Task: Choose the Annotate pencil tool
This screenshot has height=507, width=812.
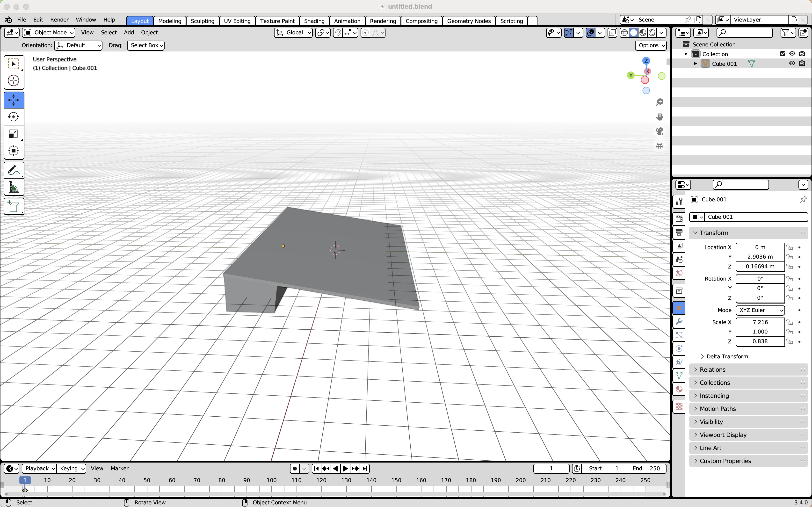Action: [x=14, y=170]
